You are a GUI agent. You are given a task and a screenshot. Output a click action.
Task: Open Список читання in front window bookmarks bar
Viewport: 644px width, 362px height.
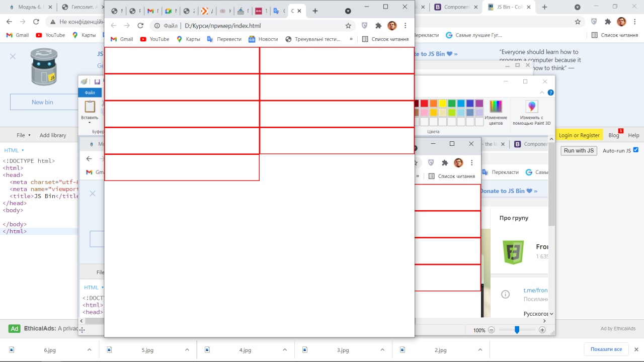click(x=385, y=39)
